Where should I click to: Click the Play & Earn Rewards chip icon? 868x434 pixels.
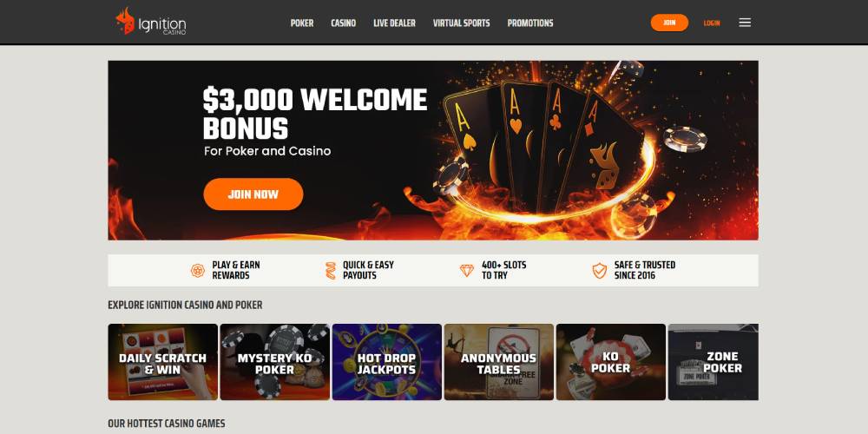coord(198,270)
